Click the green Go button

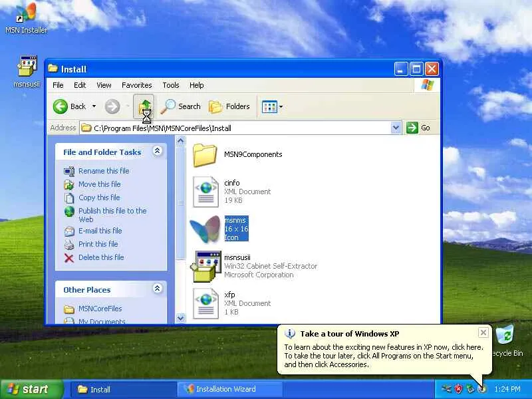tap(418, 128)
